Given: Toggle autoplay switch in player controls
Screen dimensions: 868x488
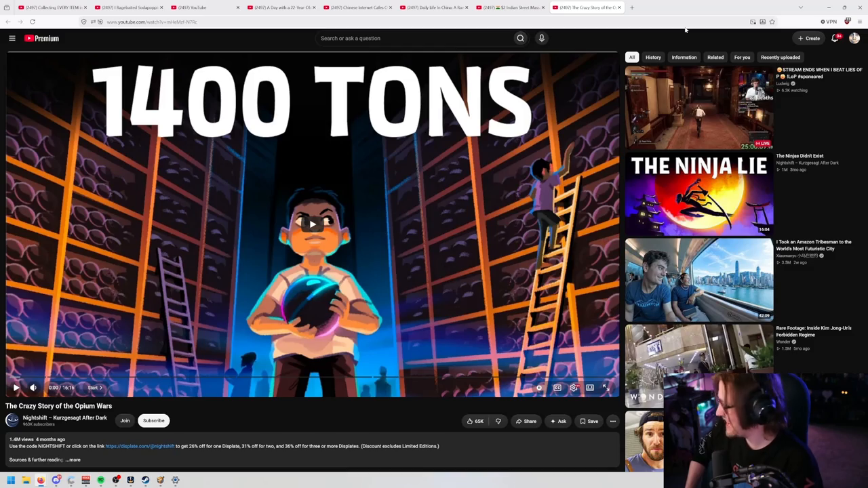Looking at the screenshot, I should point(539,388).
